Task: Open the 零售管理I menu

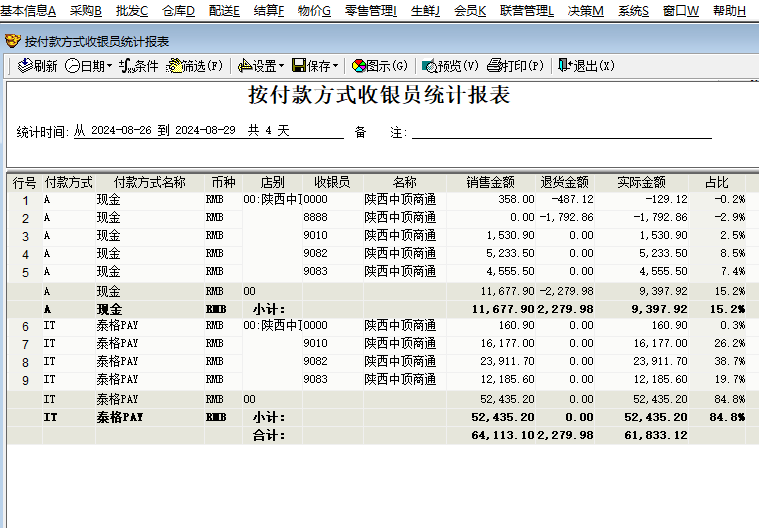Action: click(x=370, y=10)
